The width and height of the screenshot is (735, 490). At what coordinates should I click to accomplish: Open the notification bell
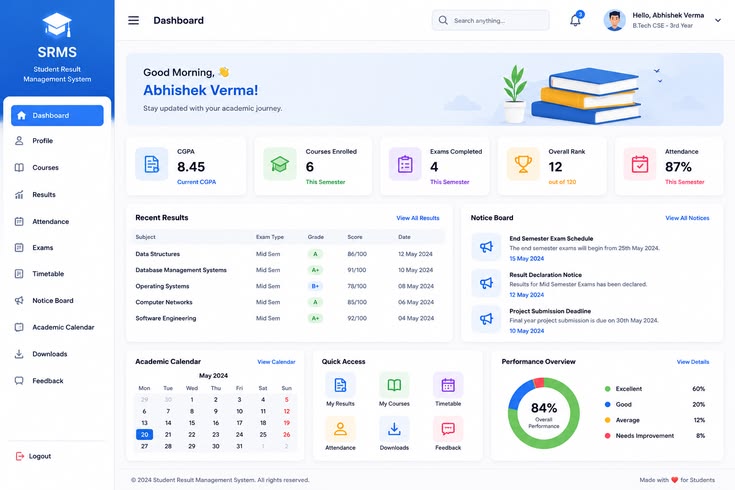pos(576,20)
